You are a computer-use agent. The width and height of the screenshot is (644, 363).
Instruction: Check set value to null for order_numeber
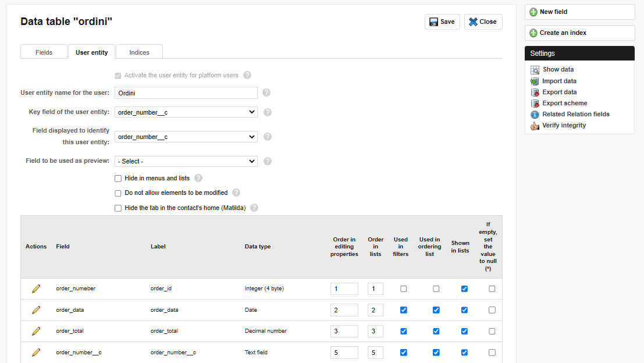pyautogui.click(x=492, y=289)
